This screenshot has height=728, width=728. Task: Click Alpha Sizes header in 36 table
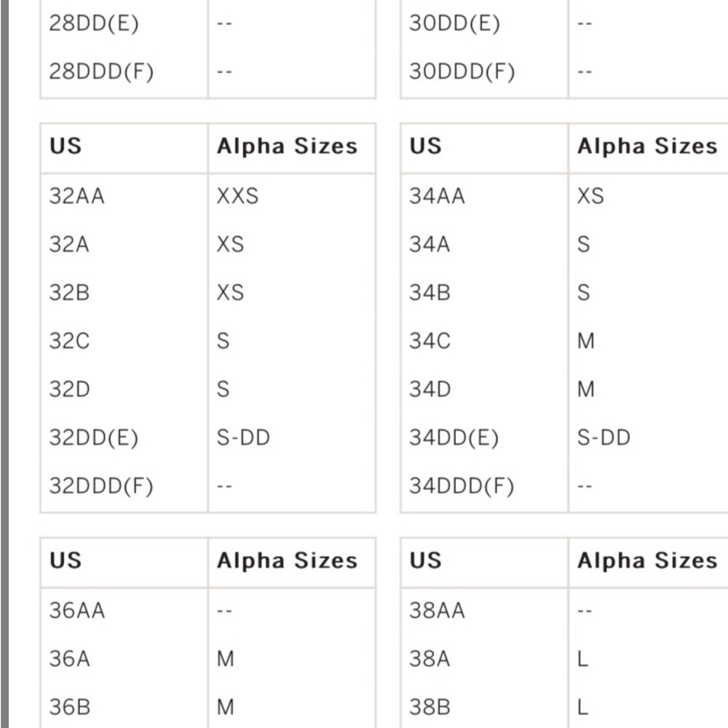point(288,561)
